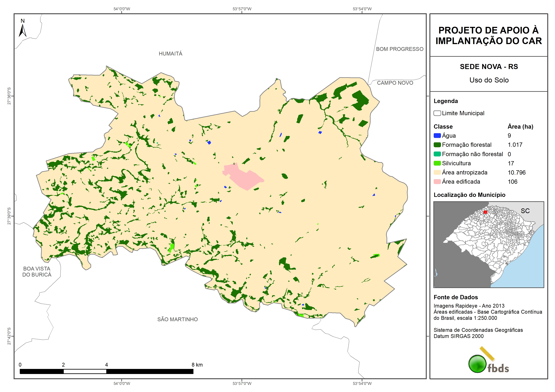The height and width of the screenshot is (392, 555).
Task: Click the Área antropizada beige swatch
Action: (x=437, y=172)
